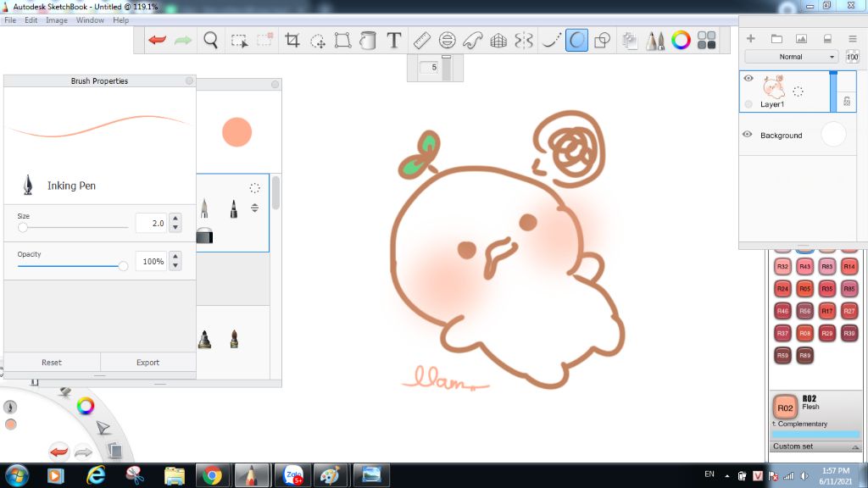Select the Steady Stroke tool

click(x=551, y=40)
